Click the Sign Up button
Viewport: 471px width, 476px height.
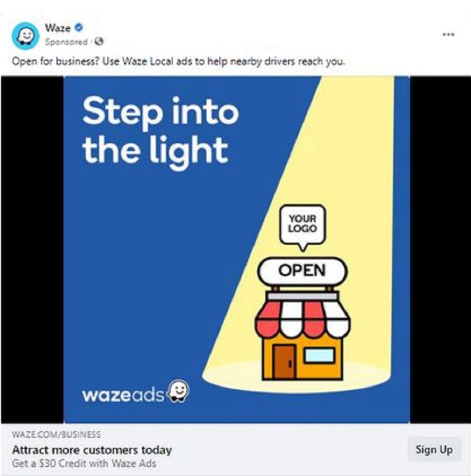[434, 449]
